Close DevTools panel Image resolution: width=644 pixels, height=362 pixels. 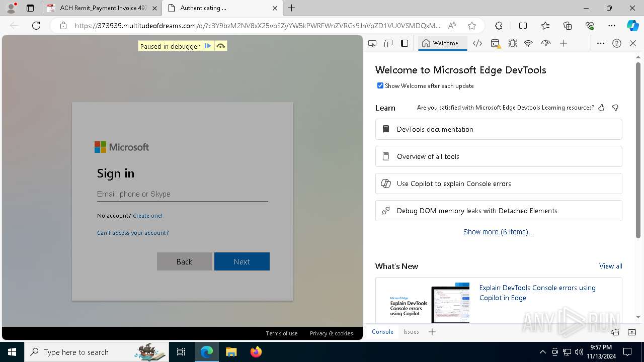(x=633, y=43)
